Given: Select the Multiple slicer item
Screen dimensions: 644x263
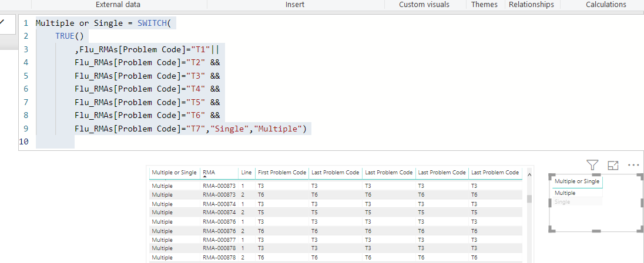Looking at the screenshot, I should coord(565,193).
